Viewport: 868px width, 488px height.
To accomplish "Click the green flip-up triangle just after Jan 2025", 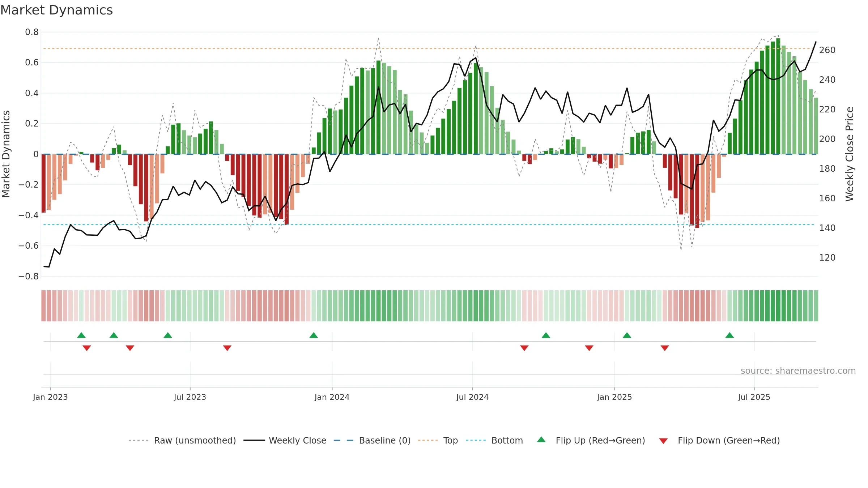I will (627, 335).
